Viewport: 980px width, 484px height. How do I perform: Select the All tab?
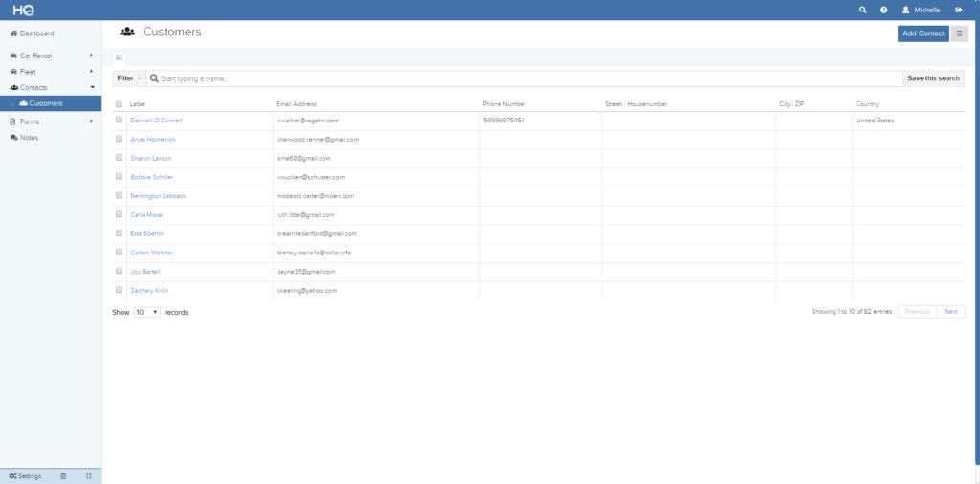[119, 58]
